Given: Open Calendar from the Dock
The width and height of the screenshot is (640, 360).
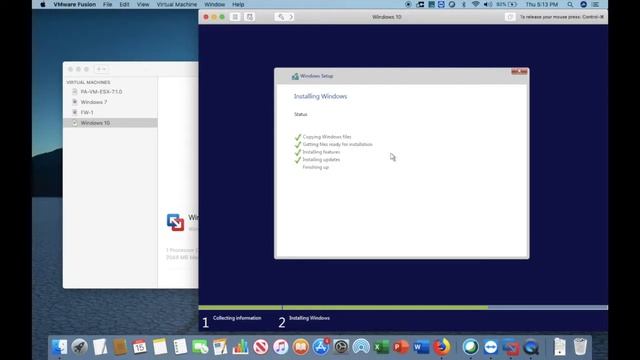Looking at the screenshot, I should point(140,347).
